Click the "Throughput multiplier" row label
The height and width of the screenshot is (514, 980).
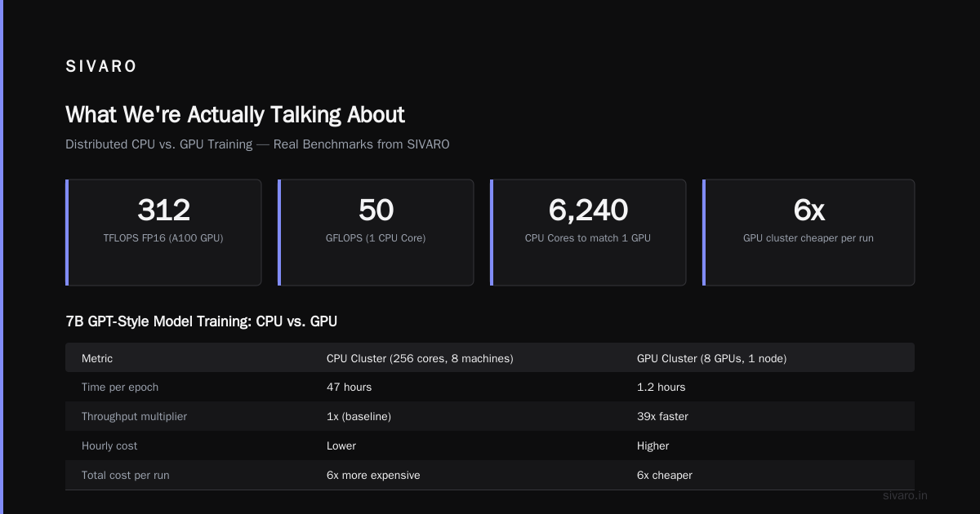point(134,417)
